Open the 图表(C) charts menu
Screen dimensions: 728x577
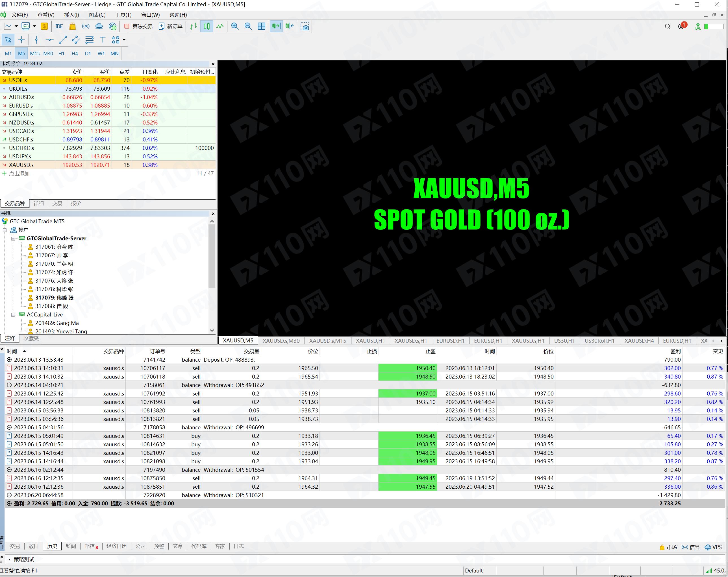[x=97, y=15]
